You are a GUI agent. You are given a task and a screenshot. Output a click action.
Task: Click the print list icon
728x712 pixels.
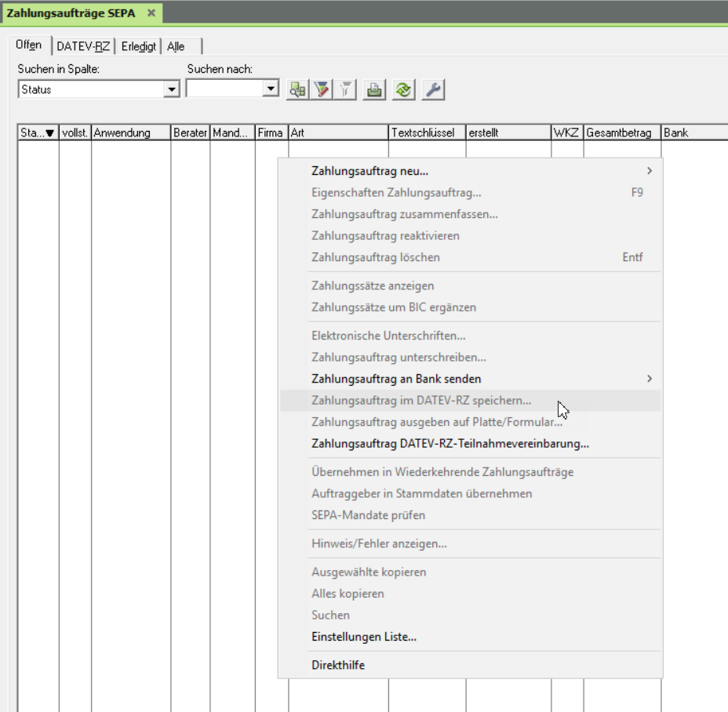pyautogui.click(x=374, y=89)
